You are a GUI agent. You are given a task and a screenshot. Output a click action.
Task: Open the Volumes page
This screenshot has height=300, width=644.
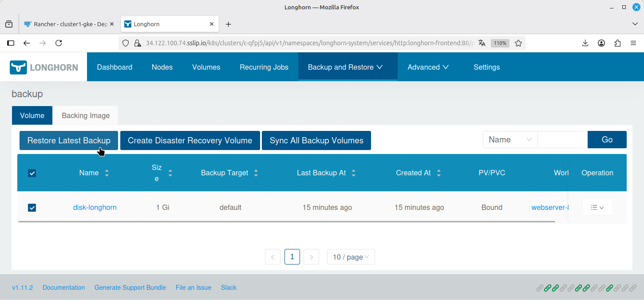click(x=206, y=67)
